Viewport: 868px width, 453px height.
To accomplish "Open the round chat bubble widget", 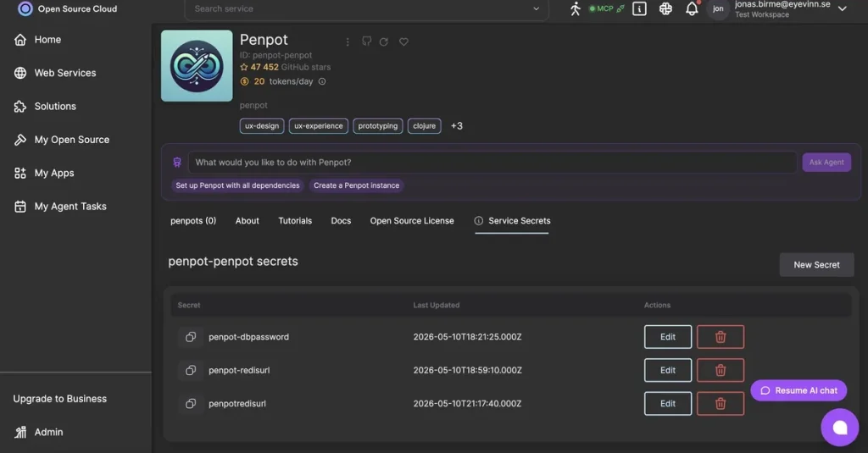I will click(839, 427).
